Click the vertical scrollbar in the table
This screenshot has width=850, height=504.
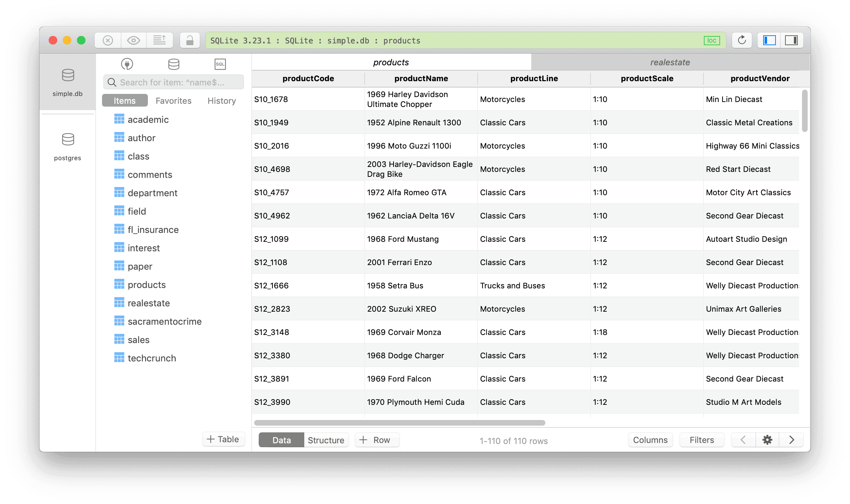coord(804,111)
